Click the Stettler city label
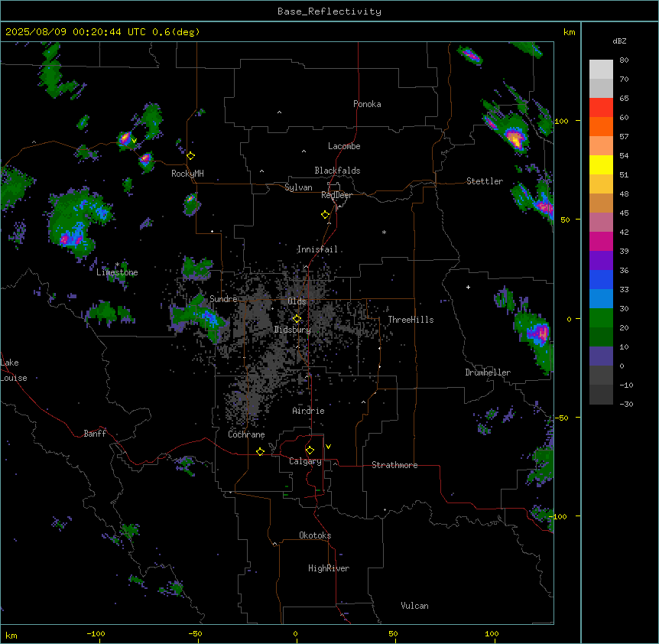 click(x=485, y=181)
